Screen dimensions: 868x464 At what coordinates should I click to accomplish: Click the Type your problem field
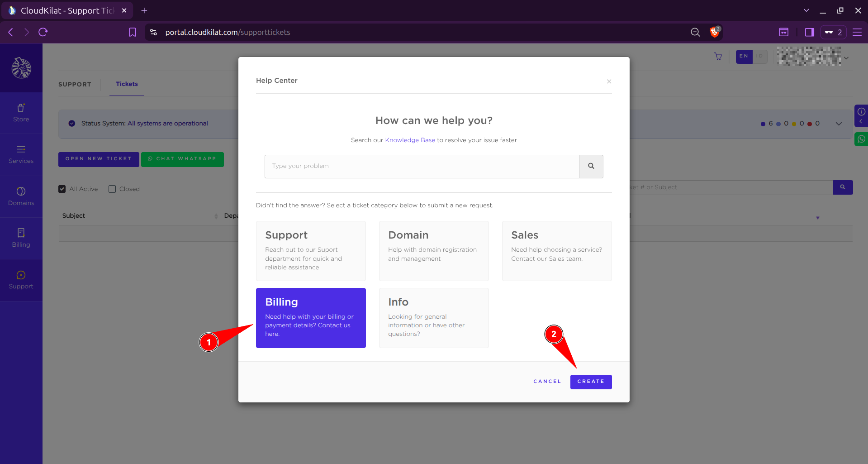click(x=422, y=166)
